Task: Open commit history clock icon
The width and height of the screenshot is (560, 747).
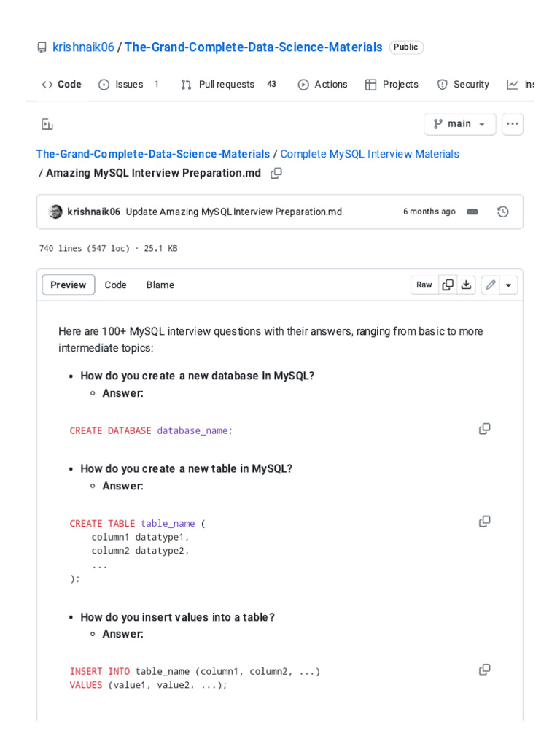Action: (502, 212)
